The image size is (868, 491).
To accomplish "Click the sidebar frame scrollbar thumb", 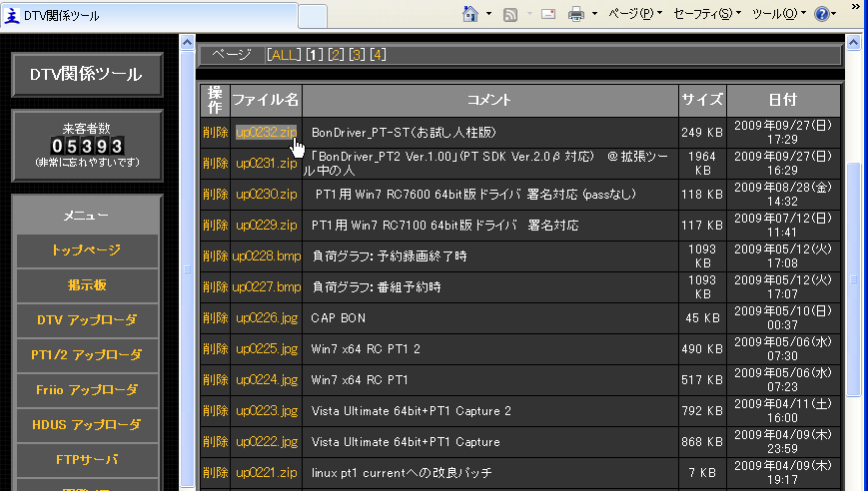I will (187, 269).
